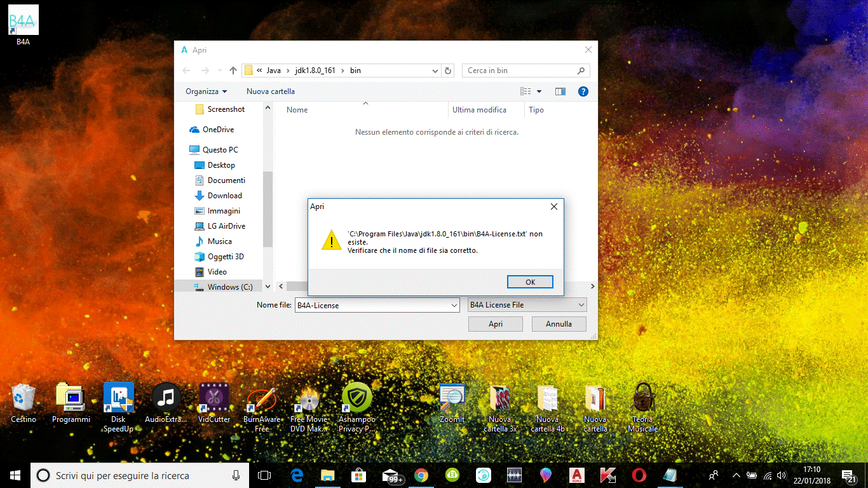Open the Cestino recycle bin icon
Screen dimensions: 868x488
point(24,402)
